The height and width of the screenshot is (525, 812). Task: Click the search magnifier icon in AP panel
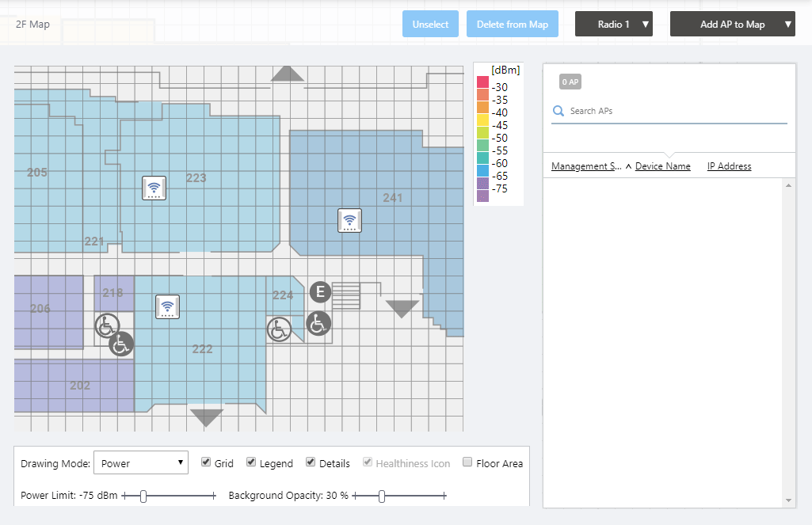(558, 111)
